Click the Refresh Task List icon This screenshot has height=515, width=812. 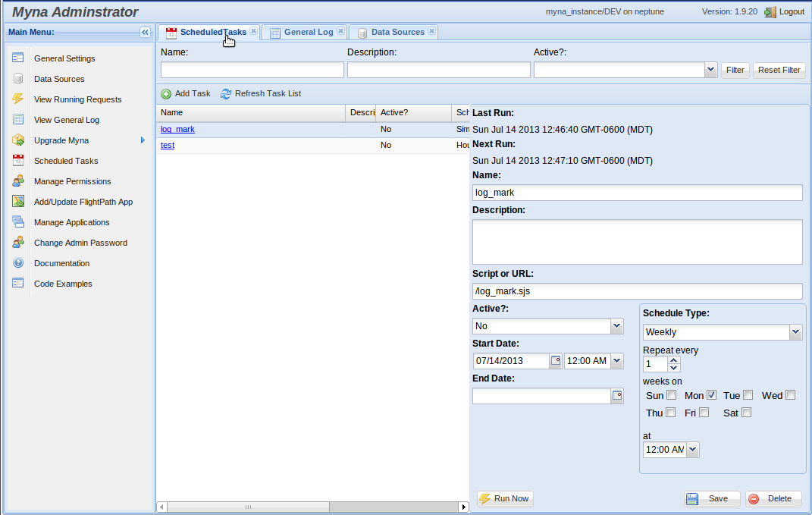point(225,94)
